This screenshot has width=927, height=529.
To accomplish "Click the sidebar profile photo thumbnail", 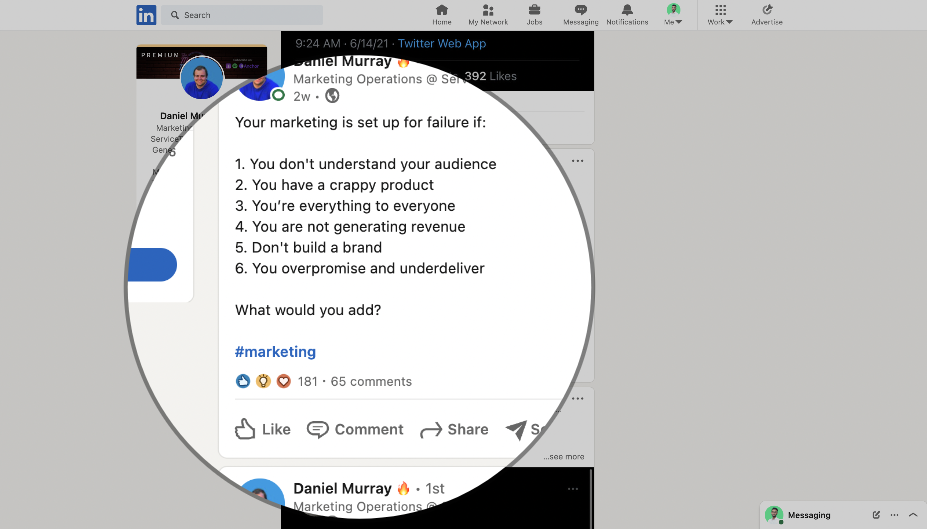I will coord(202,78).
